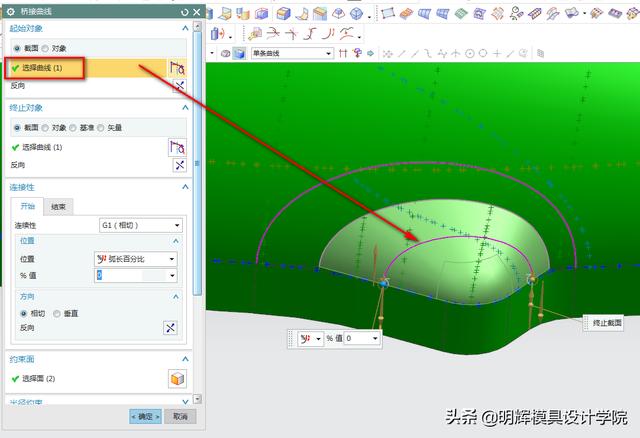640x438 pixels.
Task: Click the scrollbar down arrow in dialog
Action: [197, 399]
